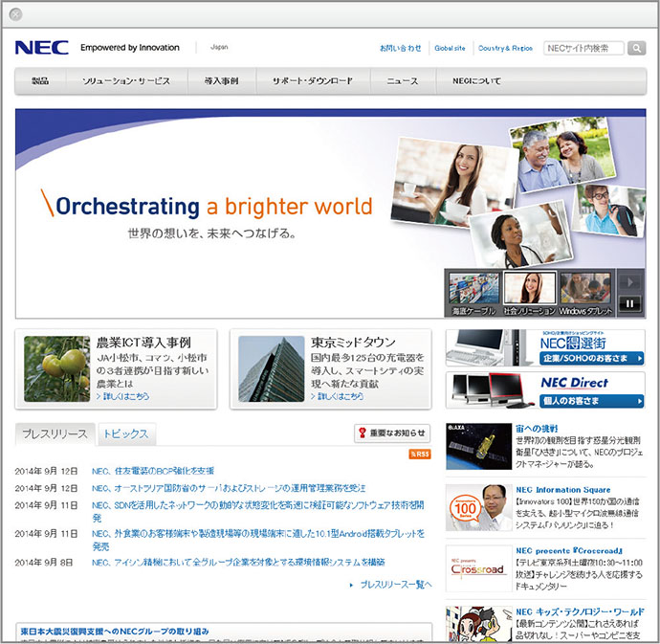Open the 製品 menu

click(40, 81)
